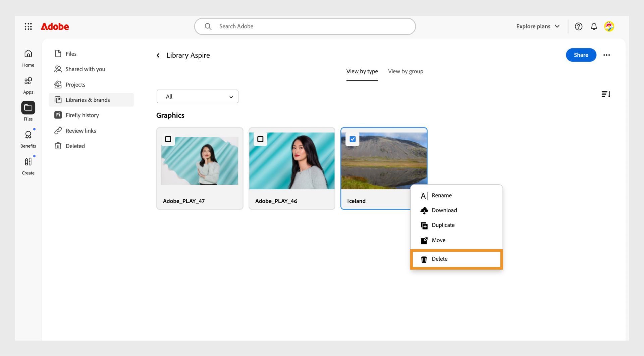Click the sort order icon
Viewport: 644px width, 356px height.
tap(606, 94)
